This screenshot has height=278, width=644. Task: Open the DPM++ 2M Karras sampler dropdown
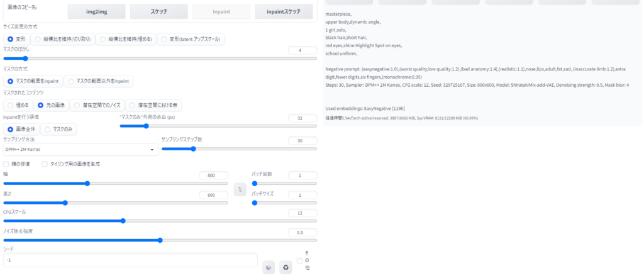pos(81,150)
